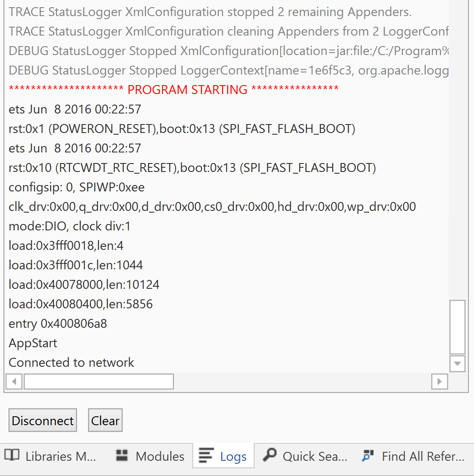Click the down arrow on vertical scrollbar
Screen dimensions: 474x476
click(x=457, y=364)
